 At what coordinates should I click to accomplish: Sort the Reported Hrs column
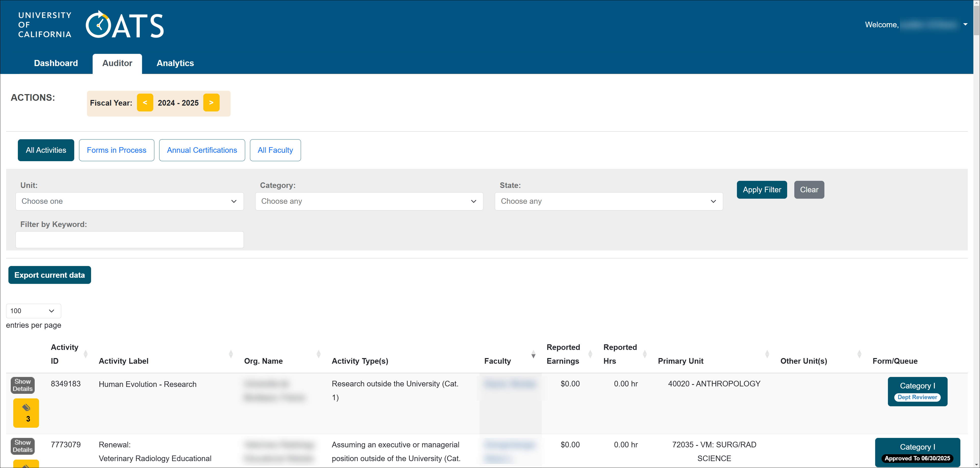point(645,354)
